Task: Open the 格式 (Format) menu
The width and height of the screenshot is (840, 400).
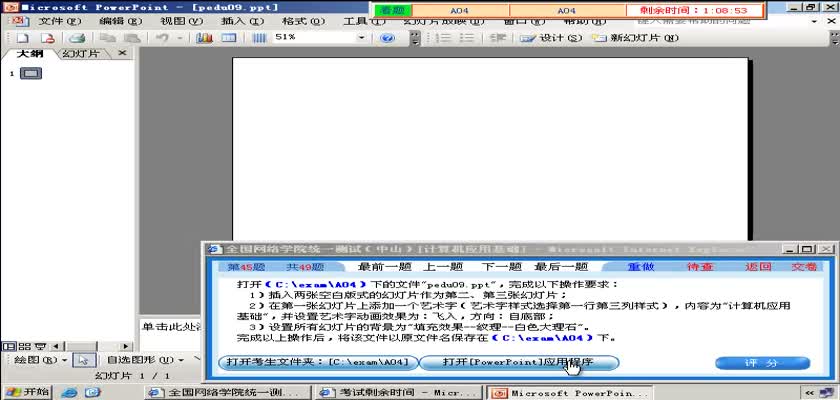Action: click(x=304, y=21)
